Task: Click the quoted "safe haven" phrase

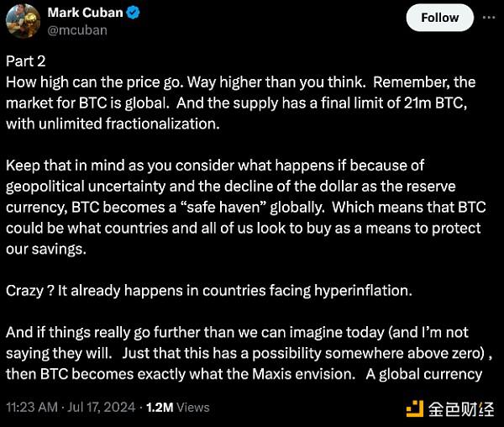Action: tap(222, 207)
